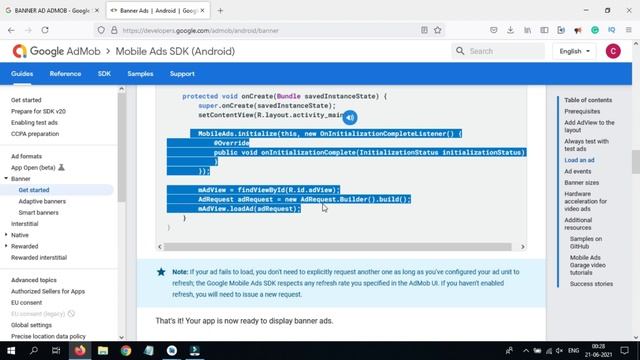
Task: Click the user account avatar C
Action: click(x=613, y=51)
